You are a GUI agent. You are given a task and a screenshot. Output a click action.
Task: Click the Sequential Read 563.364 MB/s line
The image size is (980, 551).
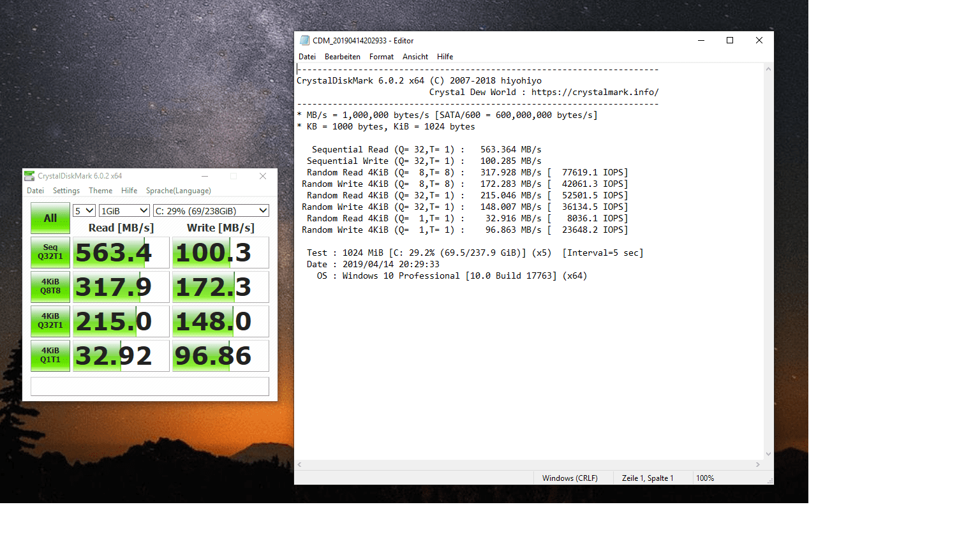pyautogui.click(x=426, y=150)
